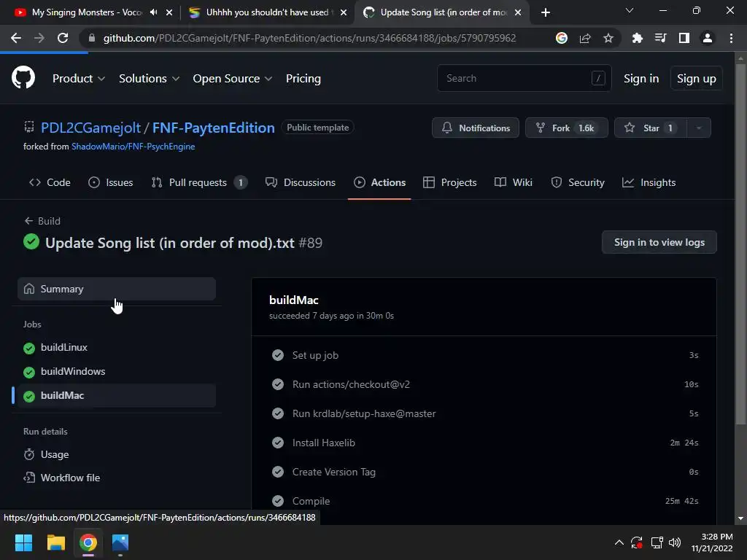Open a new browser tab

pos(546,12)
